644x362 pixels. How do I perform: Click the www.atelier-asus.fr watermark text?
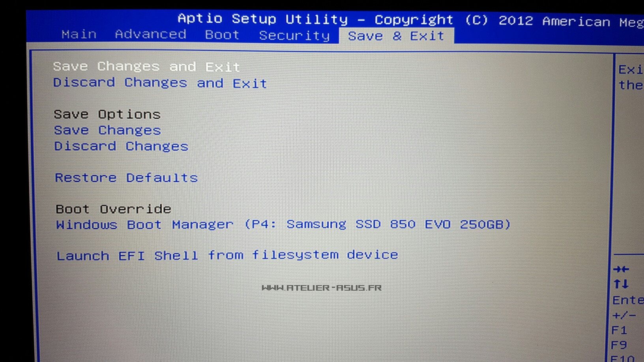click(322, 288)
